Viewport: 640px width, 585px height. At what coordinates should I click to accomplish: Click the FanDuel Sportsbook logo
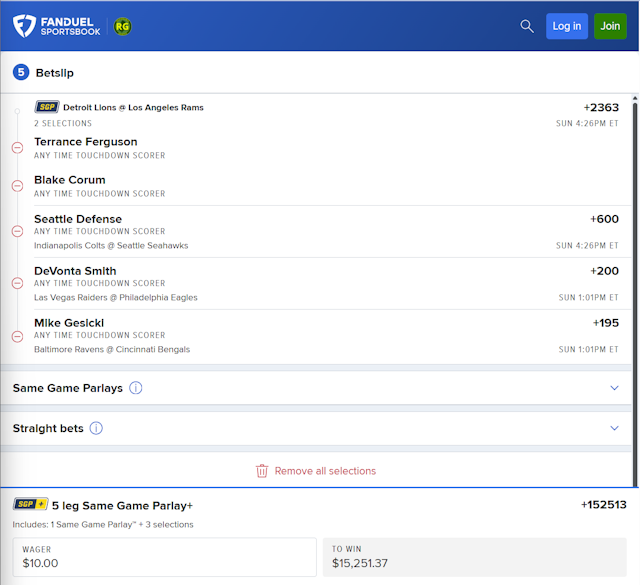coord(57,26)
